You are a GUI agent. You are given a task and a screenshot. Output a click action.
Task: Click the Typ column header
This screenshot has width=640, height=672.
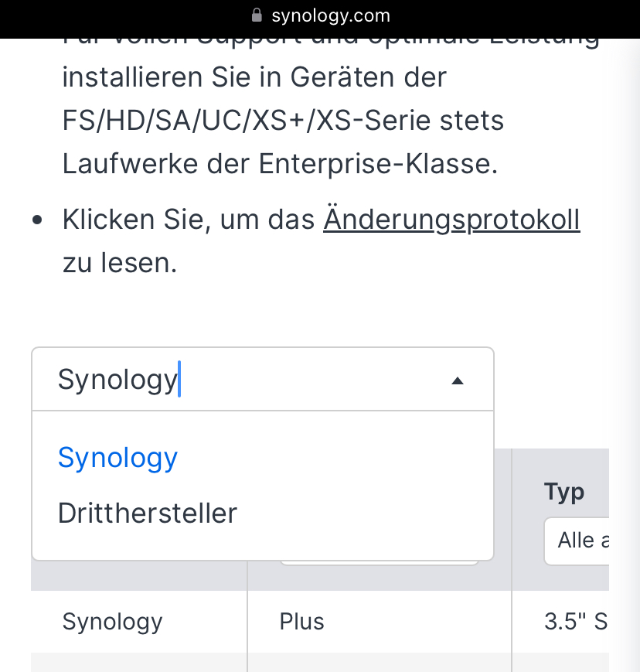point(564,492)
